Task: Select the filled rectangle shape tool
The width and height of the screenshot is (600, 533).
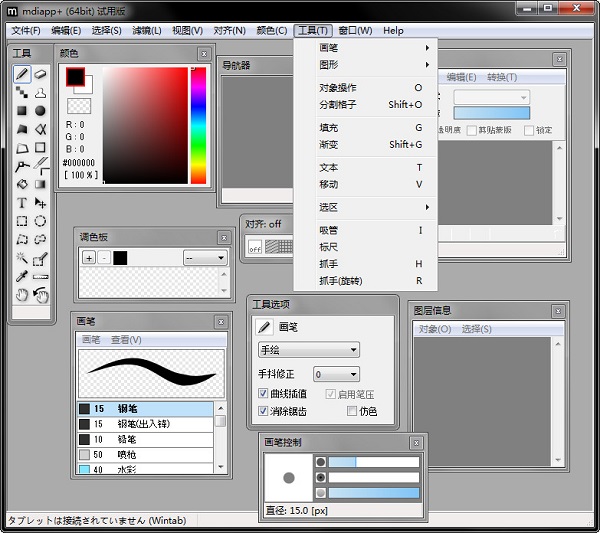Action: (22, 111)
